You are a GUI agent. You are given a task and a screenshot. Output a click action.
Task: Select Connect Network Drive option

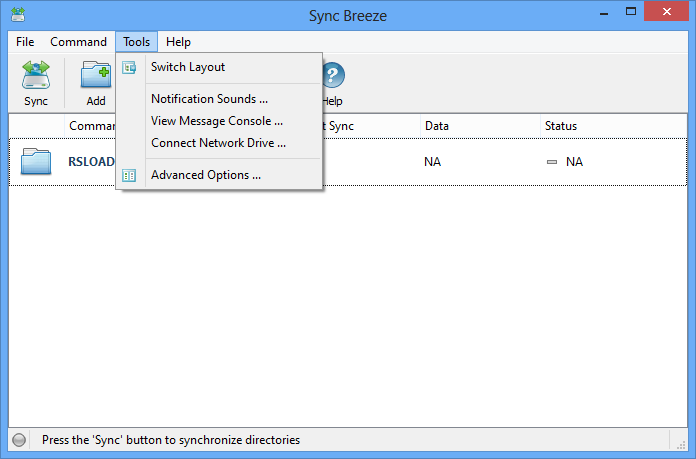(x=218, y=143)
